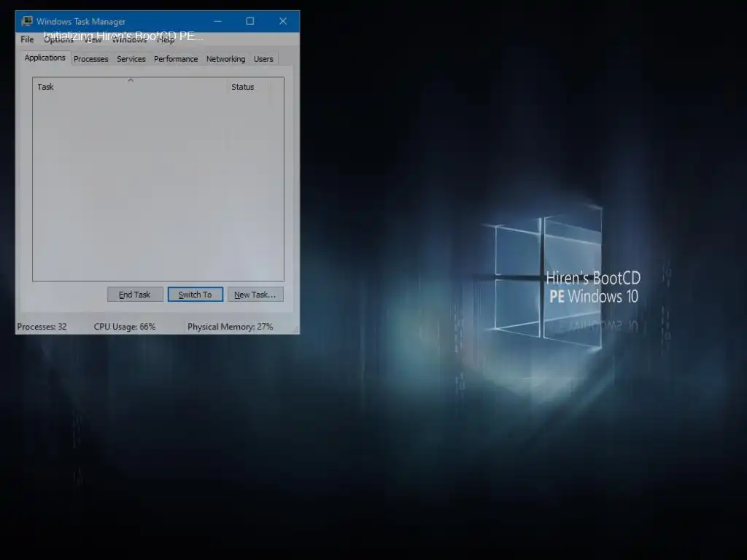Minimize the Windows Task Manager window
The height and width of the screenshot is (560, 747).
click(x=217, y=21)
